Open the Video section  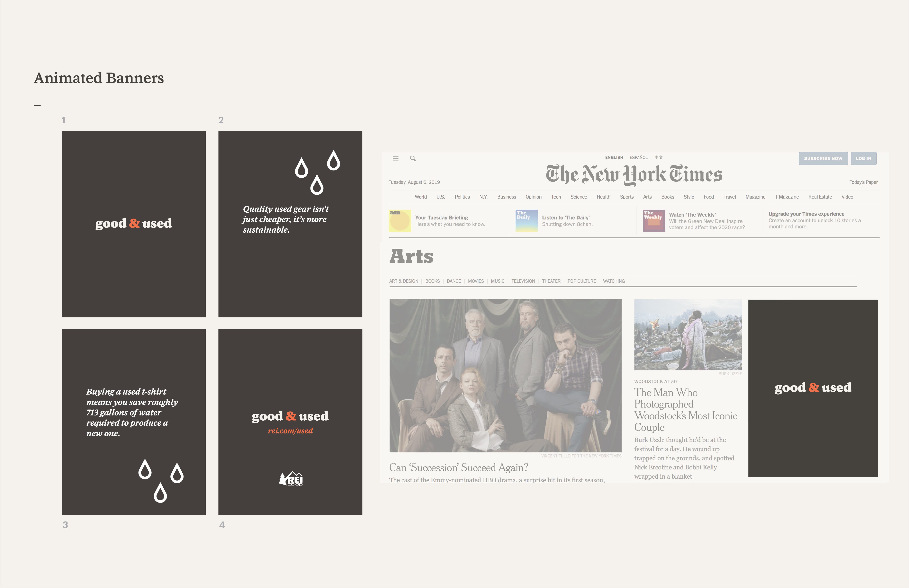(847, 197)
